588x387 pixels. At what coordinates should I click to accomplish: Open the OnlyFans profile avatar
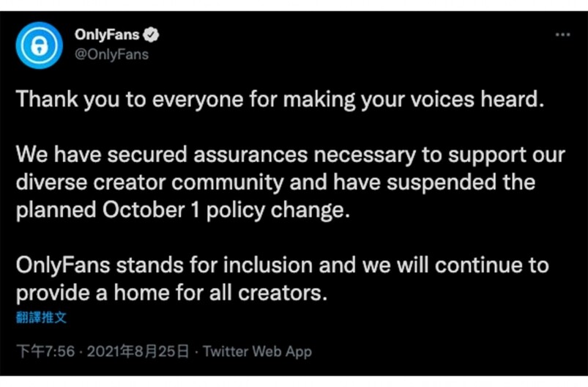coord(39,45)
